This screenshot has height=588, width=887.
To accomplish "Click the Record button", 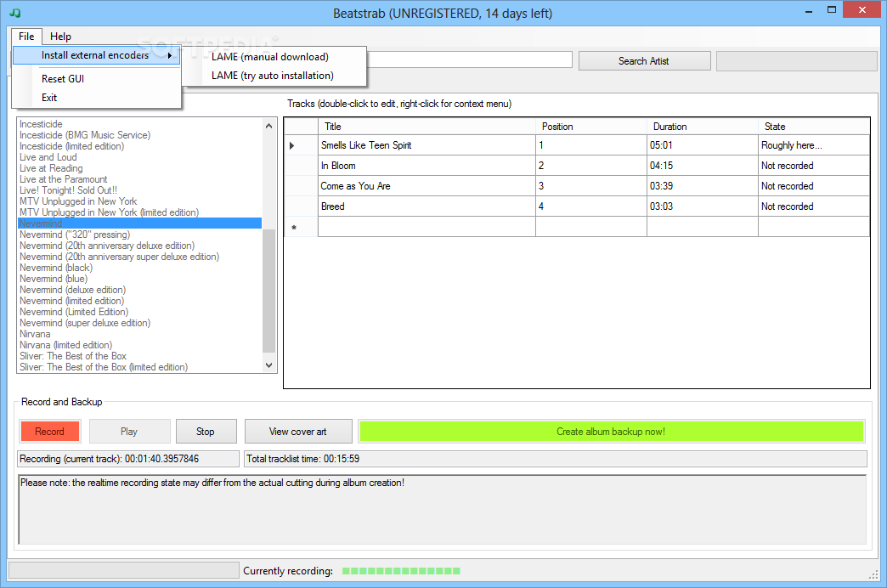I will pyautogui.click(x=50, y=432).
